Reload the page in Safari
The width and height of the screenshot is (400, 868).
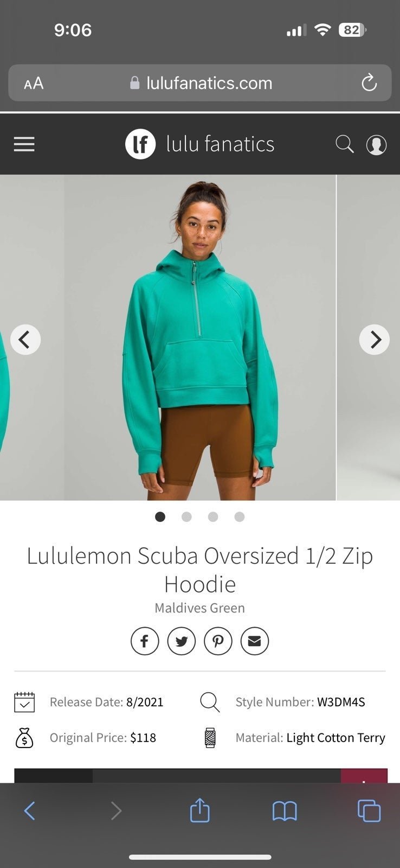pos(369,83)
